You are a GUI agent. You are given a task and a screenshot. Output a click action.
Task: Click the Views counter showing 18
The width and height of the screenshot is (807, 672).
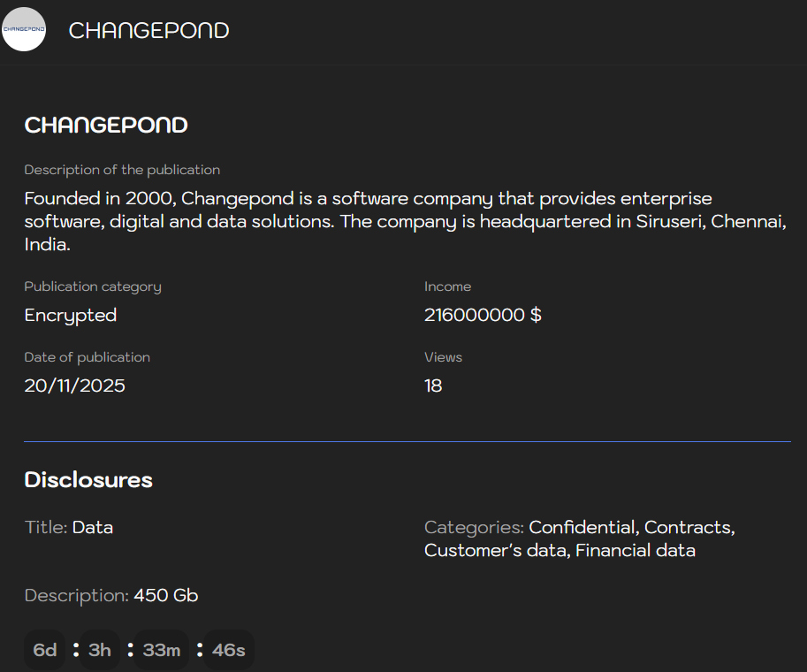click(433, 386)
